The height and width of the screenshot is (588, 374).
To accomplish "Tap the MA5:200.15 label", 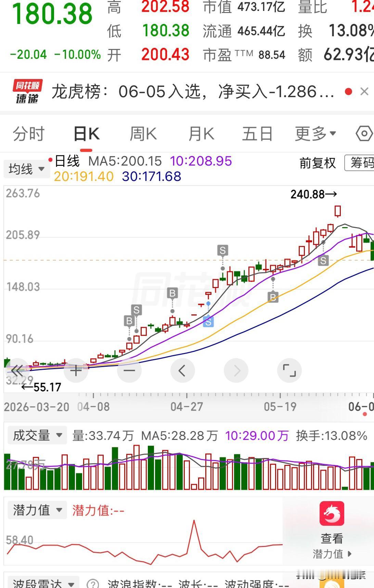I will [125, 161].
